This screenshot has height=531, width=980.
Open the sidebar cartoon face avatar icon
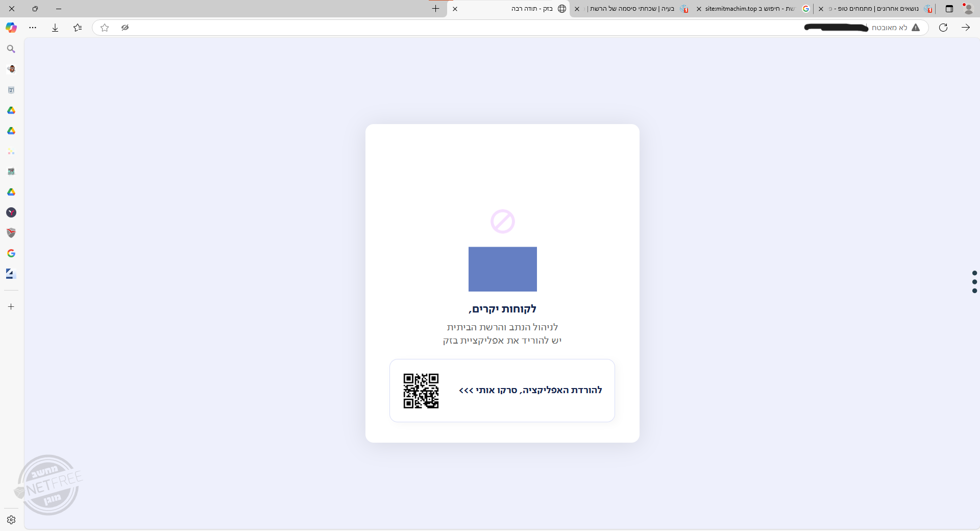11,69
